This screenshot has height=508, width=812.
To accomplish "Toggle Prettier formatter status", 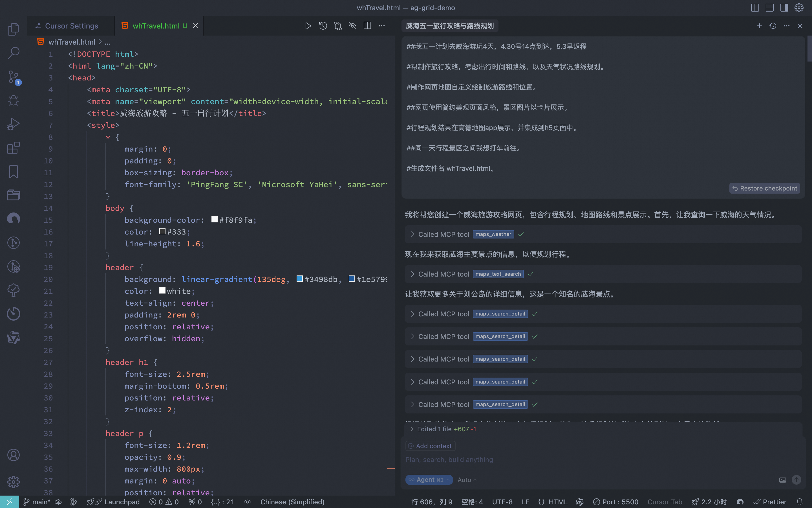I will click(770, 502).
